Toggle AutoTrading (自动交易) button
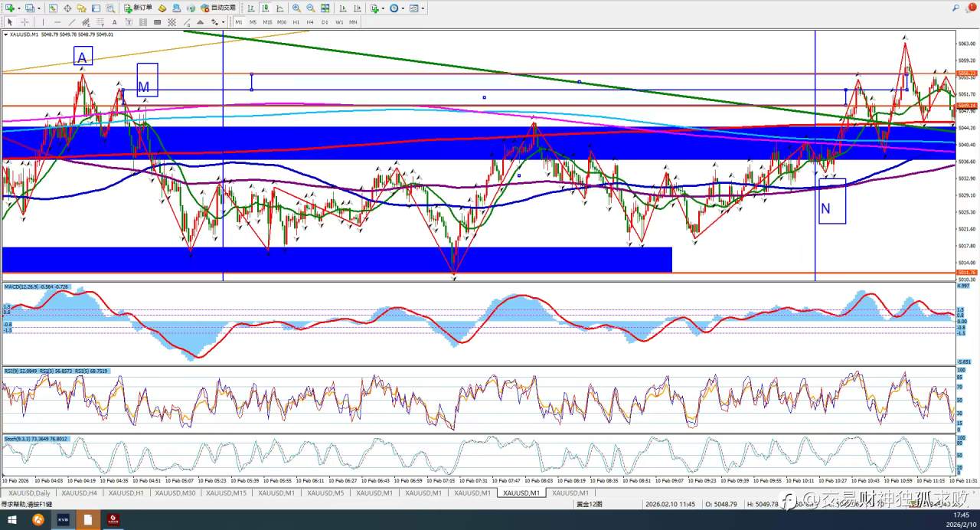The width and height of the screenshot is (980, 530). (217, 8)
